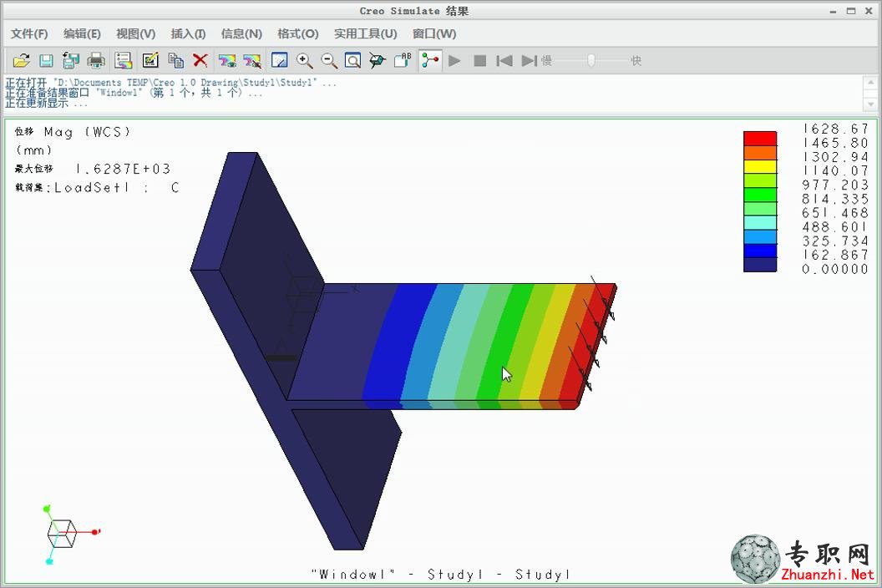This screenshot has width=882, height=588.
Task: Click the Copy result window icon
Action: pyautogui.click(x=175, y=60)
